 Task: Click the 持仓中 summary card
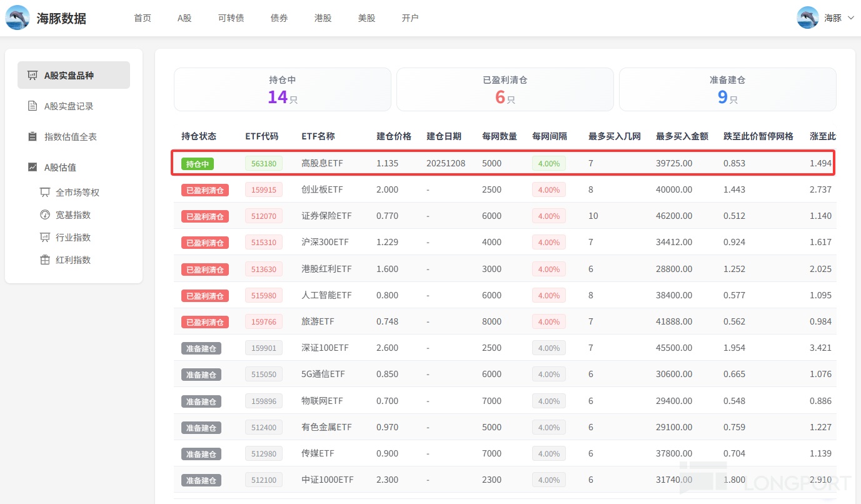[x=283, y=89]
